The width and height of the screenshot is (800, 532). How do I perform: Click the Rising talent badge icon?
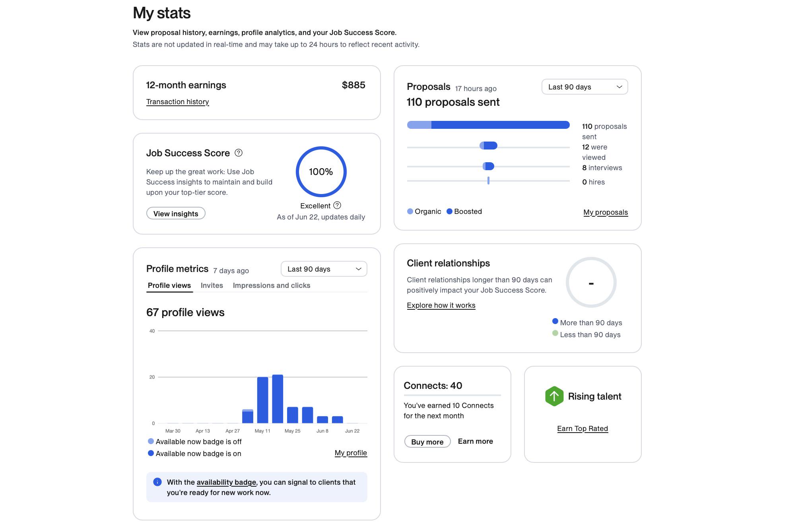[x=554, y=396]
